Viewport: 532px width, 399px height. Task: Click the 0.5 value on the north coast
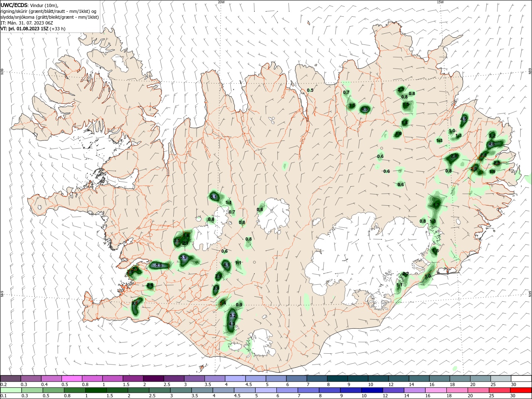coord(310,90)
